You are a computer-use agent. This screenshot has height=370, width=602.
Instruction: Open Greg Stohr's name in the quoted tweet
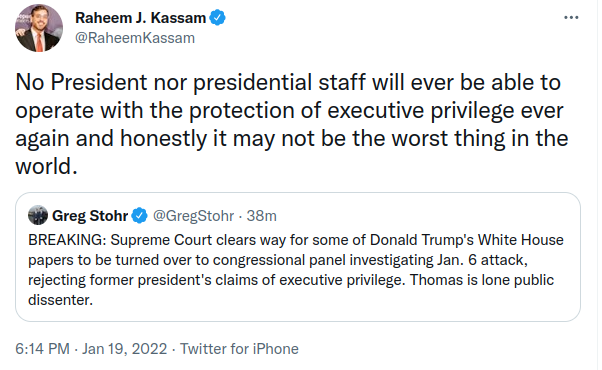pyautogui.click(x=90, y=216)
